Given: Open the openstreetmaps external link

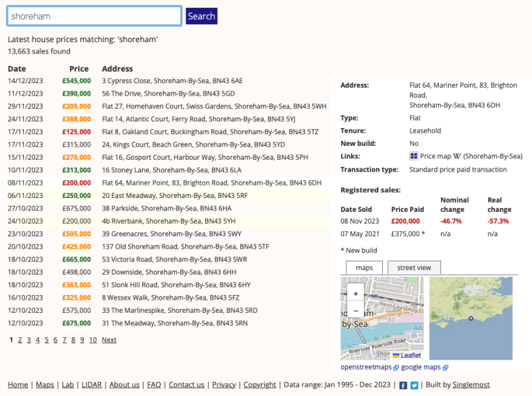Looking at the screenshot, I should (366, 367).
